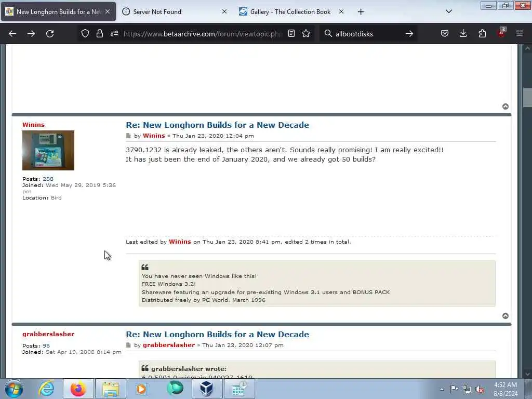
Task: Go forward one page in Firefox
Action: point(31,34)
